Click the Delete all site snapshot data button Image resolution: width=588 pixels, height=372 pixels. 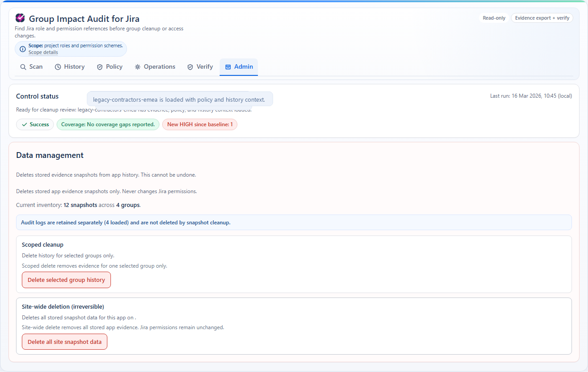click(64, 342)
